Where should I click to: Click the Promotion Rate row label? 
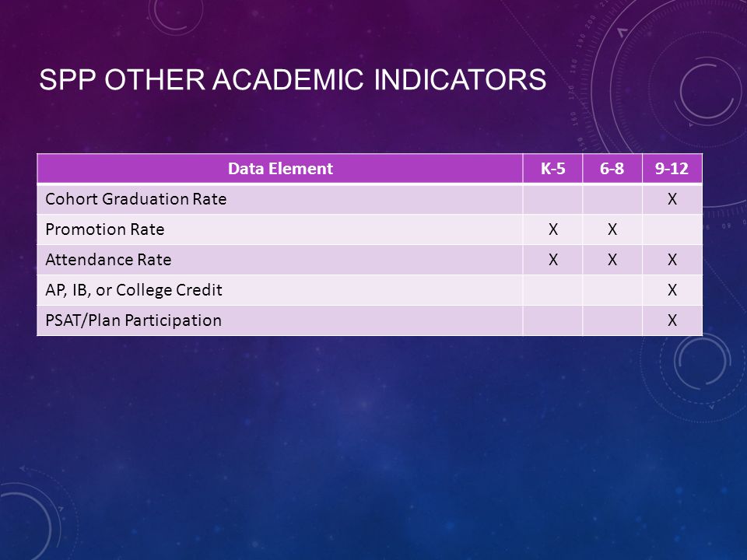pos(105,229)
